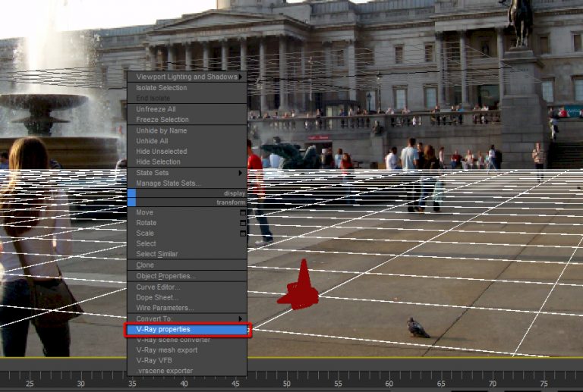Open Object Properties dialog
The height and width of the screenshot is (392, 583).
coord(165,276)
